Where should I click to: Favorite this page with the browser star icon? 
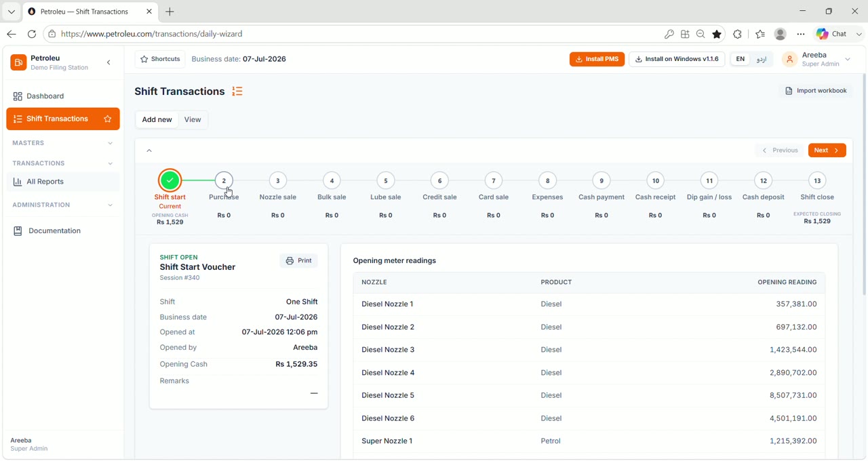717,34
